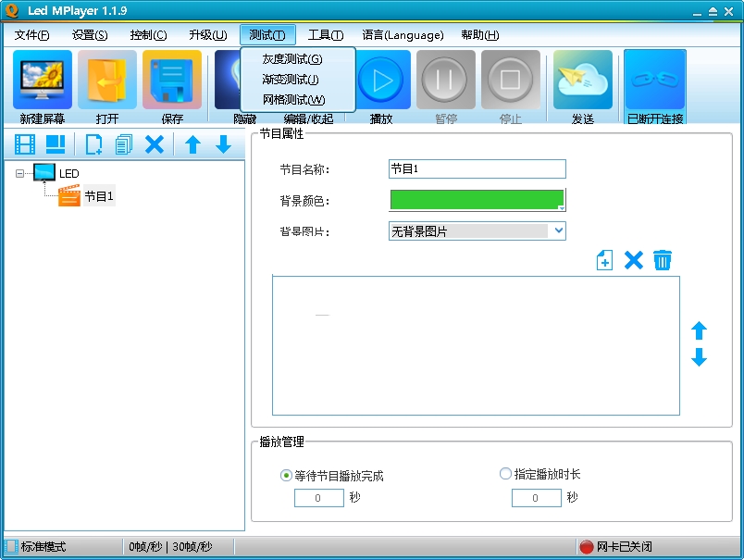Screen dimensions: 744x560
Task: Select wait for program to finish radio
Action: [x=286, y=475]
